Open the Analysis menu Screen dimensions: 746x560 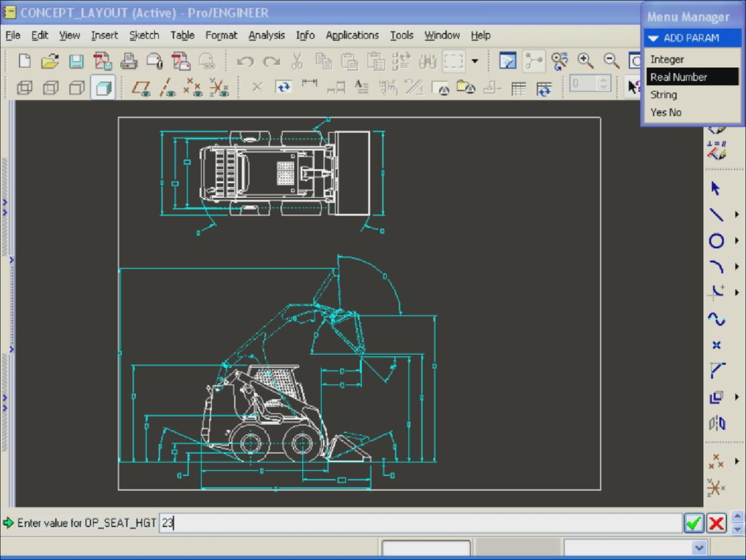[266, 35]
